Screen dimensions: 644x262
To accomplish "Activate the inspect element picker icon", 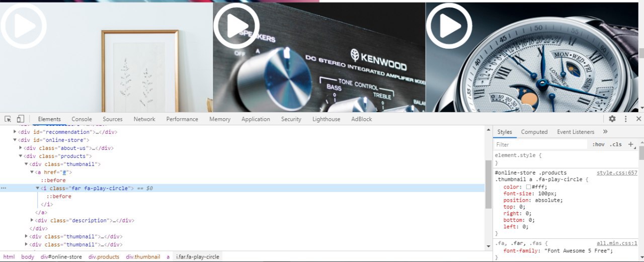I will click(x=8, y=119).
